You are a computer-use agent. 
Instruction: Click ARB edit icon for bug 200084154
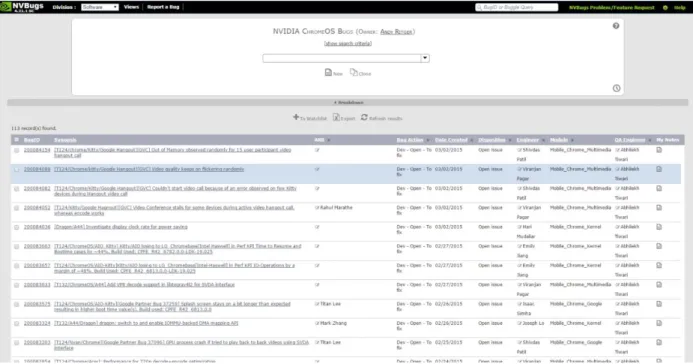(317, 150)
